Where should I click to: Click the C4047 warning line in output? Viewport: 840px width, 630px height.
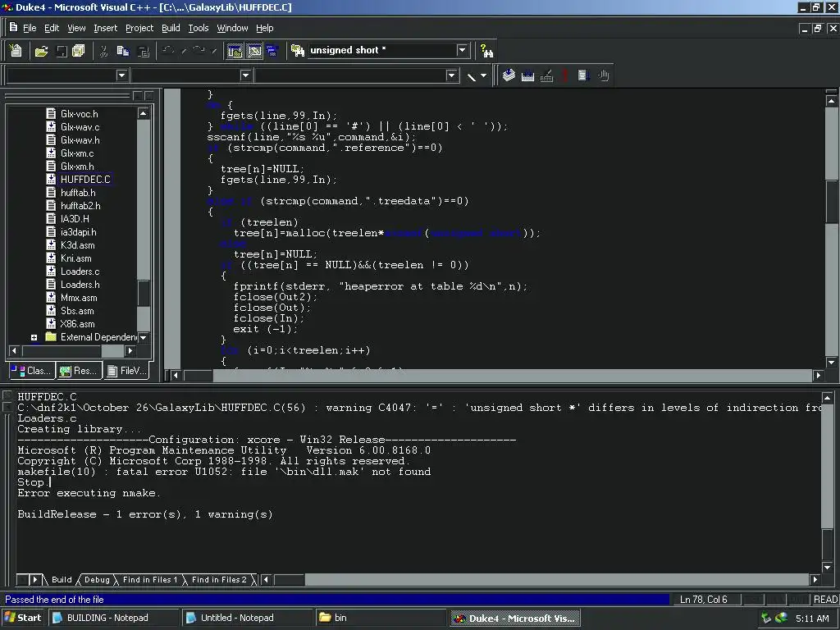(418, 408)
